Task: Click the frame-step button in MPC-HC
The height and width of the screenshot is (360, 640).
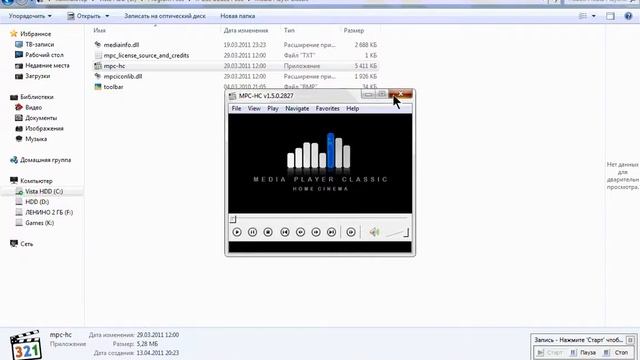Action: pos(351,232)
